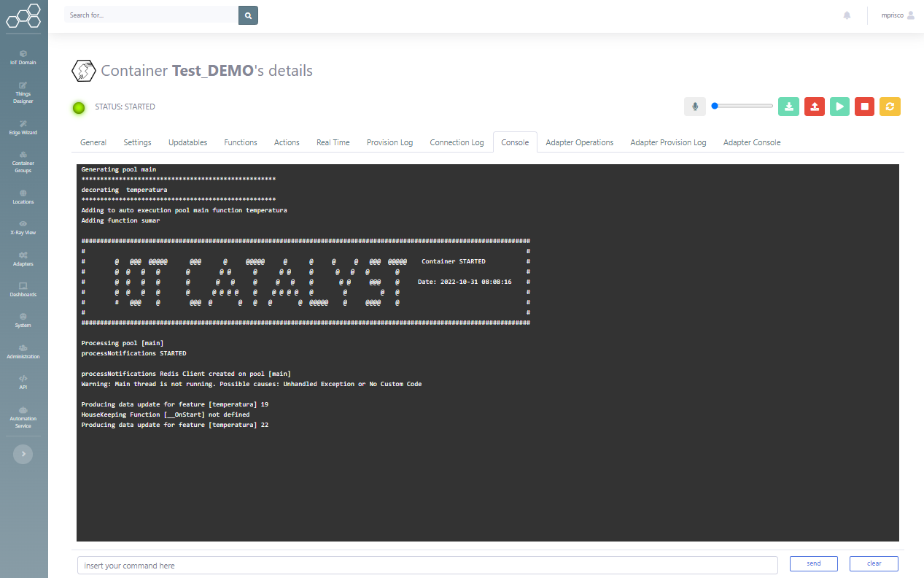This screenshot has width=924, height=578.
Task: Open IoT Domain in sidebar
Action: (23, 58)
